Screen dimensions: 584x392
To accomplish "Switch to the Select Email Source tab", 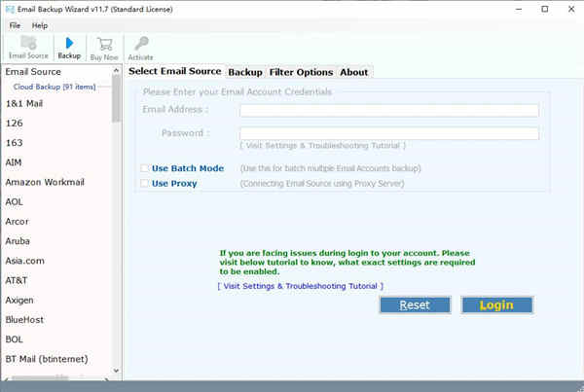I will tap(174, 71).
